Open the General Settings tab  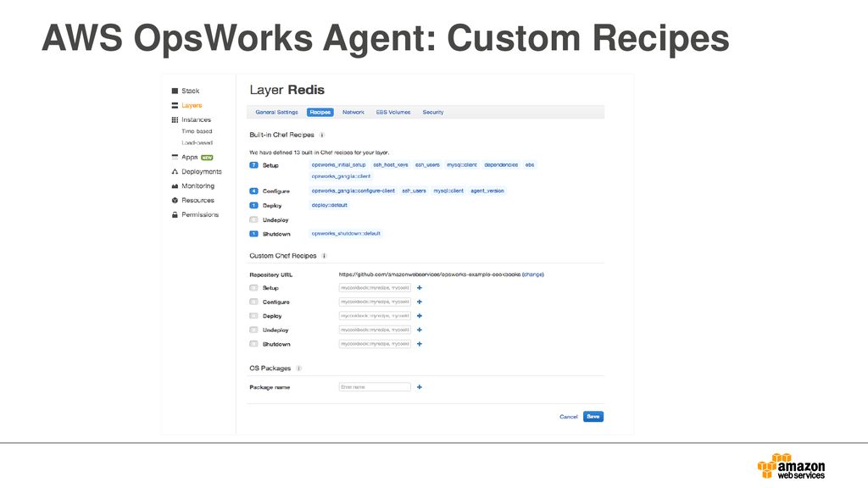(x=277, y=113)
